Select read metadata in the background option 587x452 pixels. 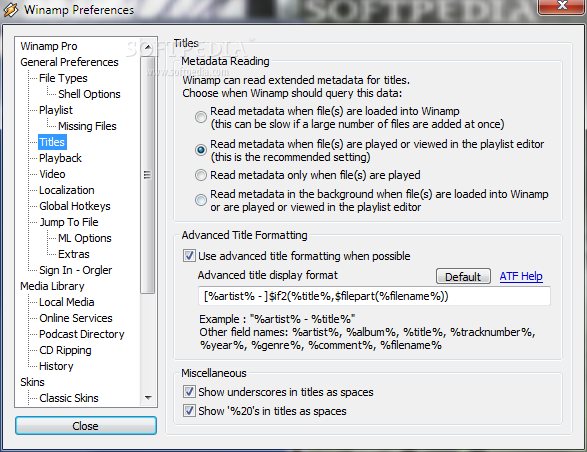(201, 200)
